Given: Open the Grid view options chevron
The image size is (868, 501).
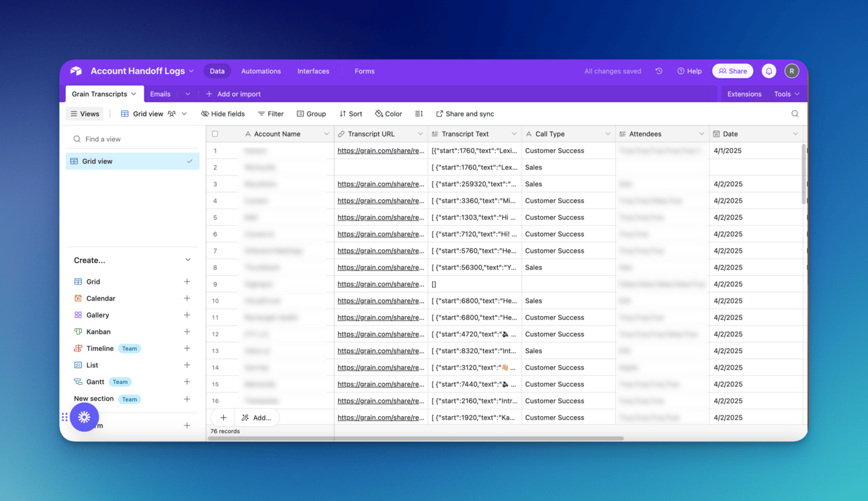Looking at the screenshot, I should tap(184, 114).
